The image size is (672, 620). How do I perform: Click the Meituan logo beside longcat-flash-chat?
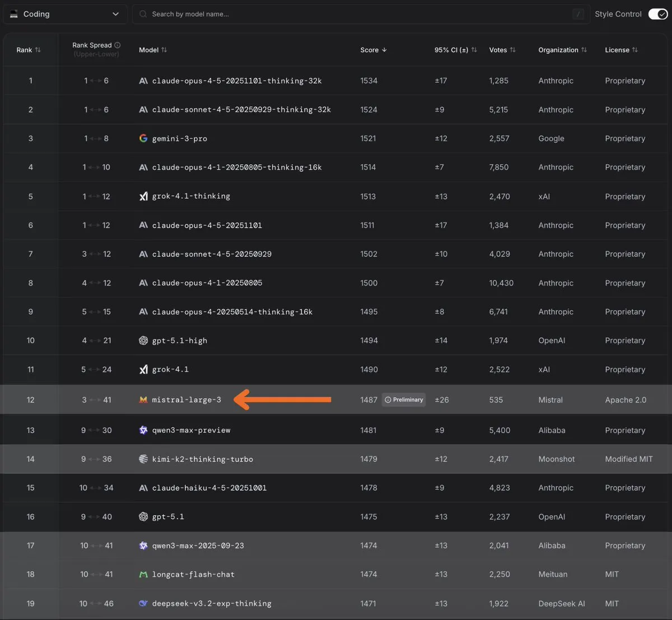[143, 574]
